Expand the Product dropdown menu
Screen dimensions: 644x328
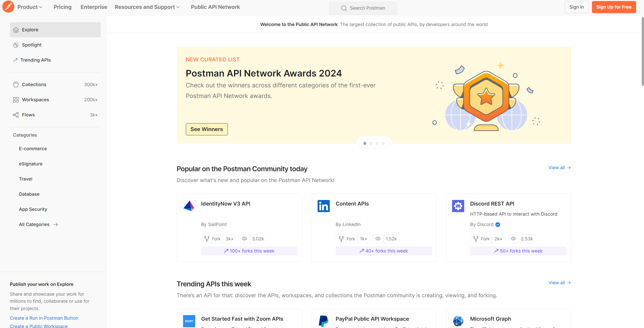(x=30, y=7)
